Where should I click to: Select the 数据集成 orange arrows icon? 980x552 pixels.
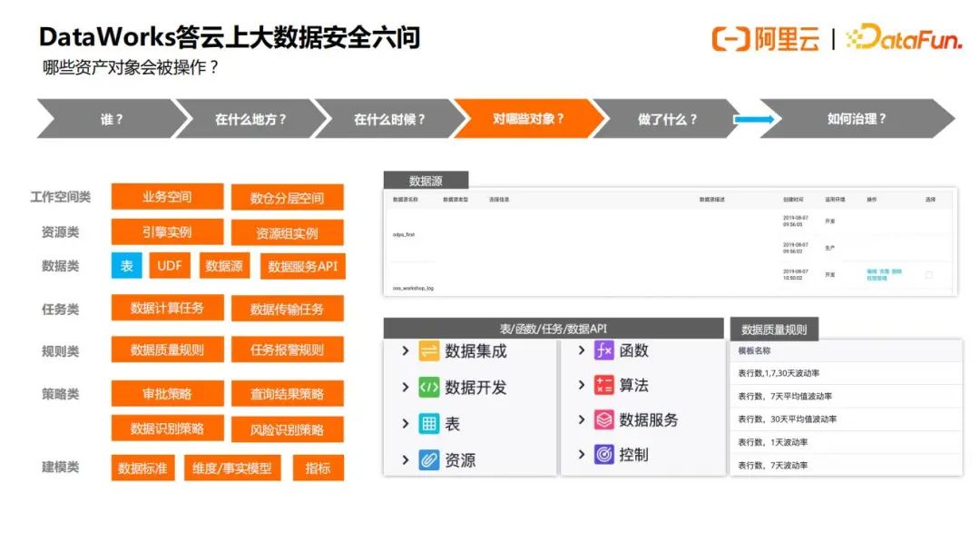[x=428, y=350]
